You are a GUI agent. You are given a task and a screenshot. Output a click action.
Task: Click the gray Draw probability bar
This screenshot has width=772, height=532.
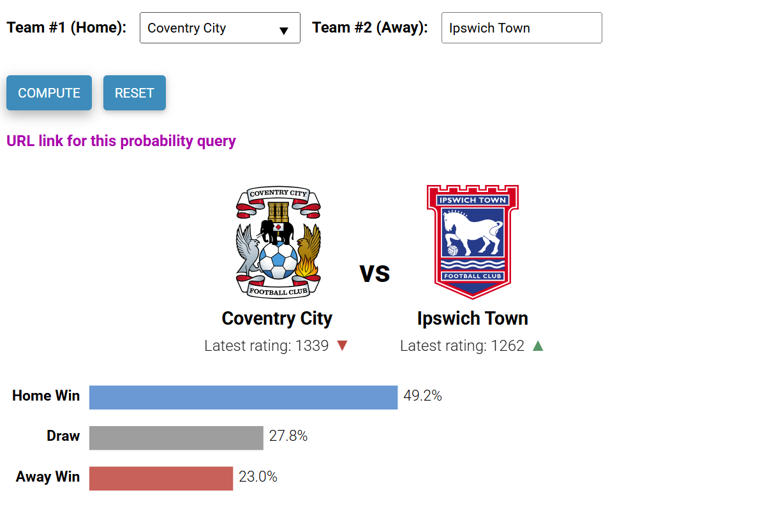coord(176,438)
